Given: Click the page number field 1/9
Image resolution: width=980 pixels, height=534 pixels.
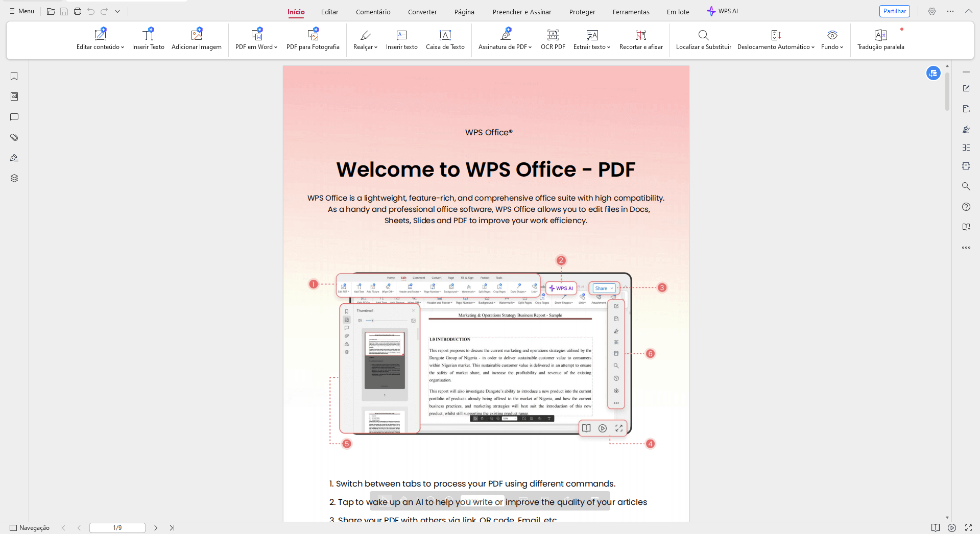Looking at the screenshot, I should coord(117,528).
